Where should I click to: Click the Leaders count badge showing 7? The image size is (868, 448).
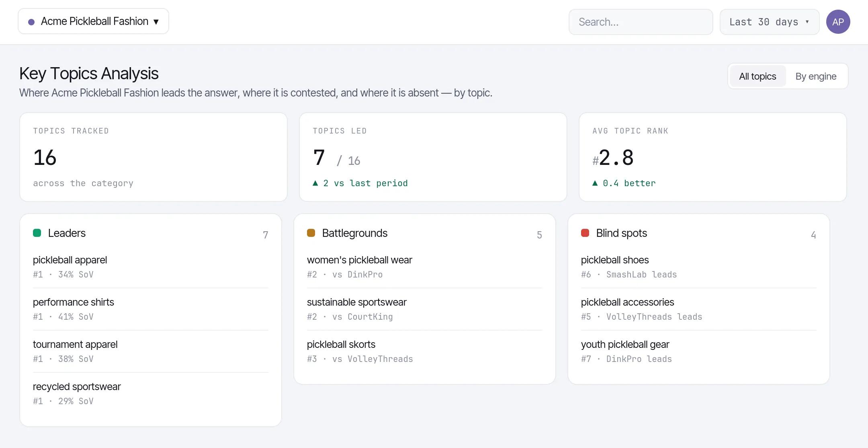coord(265,235)
